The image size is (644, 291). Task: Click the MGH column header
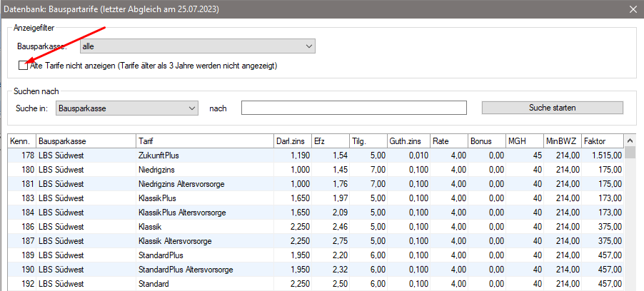point(525,141)
